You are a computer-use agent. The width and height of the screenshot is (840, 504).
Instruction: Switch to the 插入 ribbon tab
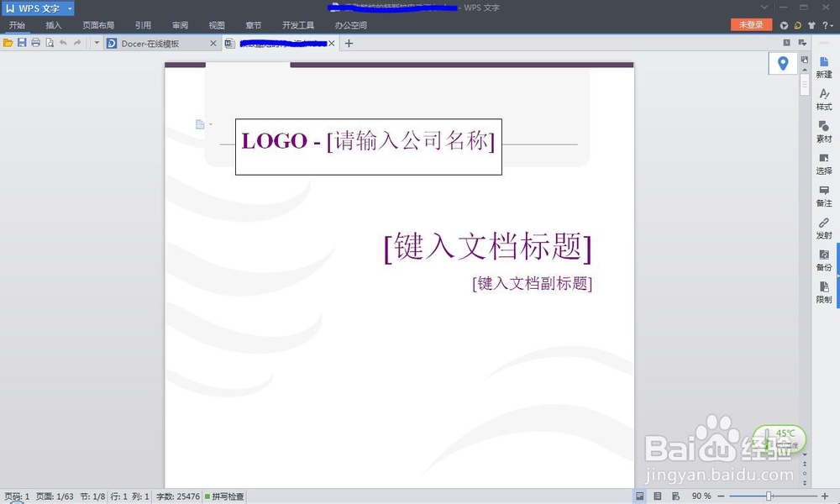(53, 25)
